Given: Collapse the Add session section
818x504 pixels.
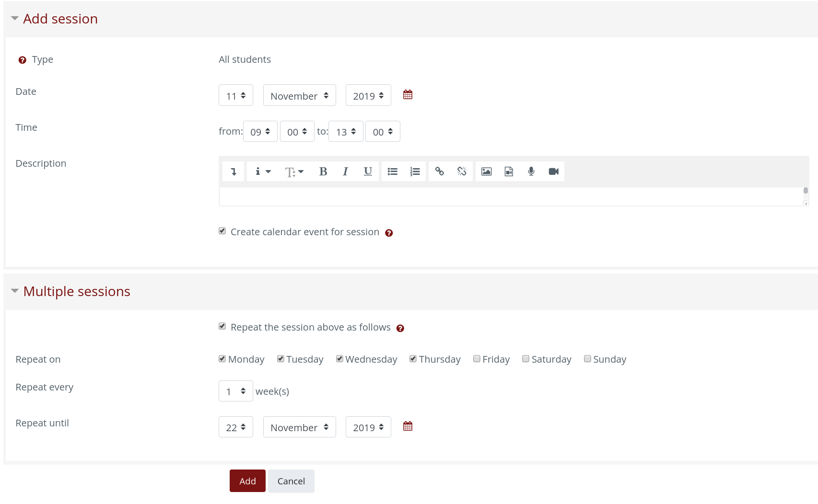Looking at the screenshot, I should (x=15, y=19).
